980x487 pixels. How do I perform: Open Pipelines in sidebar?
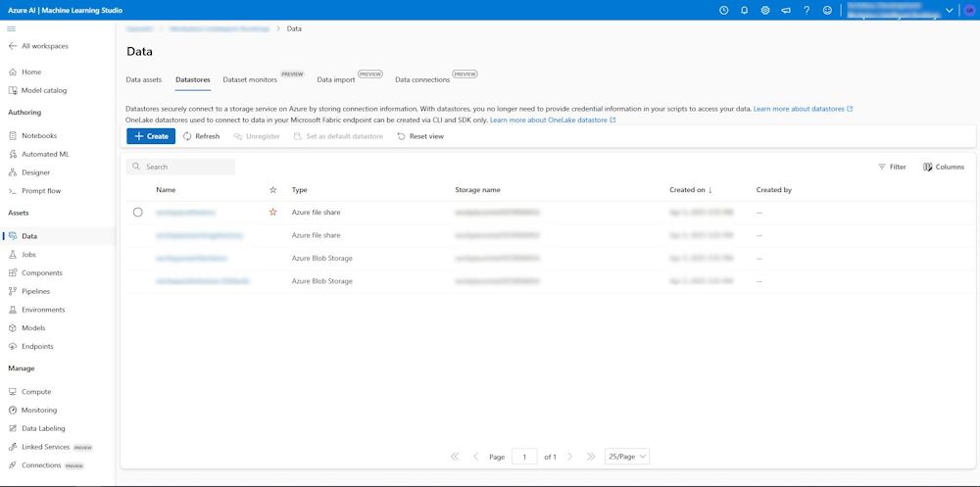click(x=29, y=291)
